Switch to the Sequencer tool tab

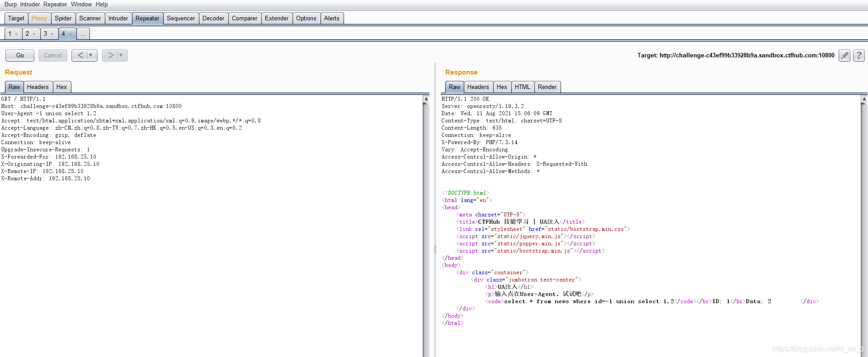tap(181, 19)
